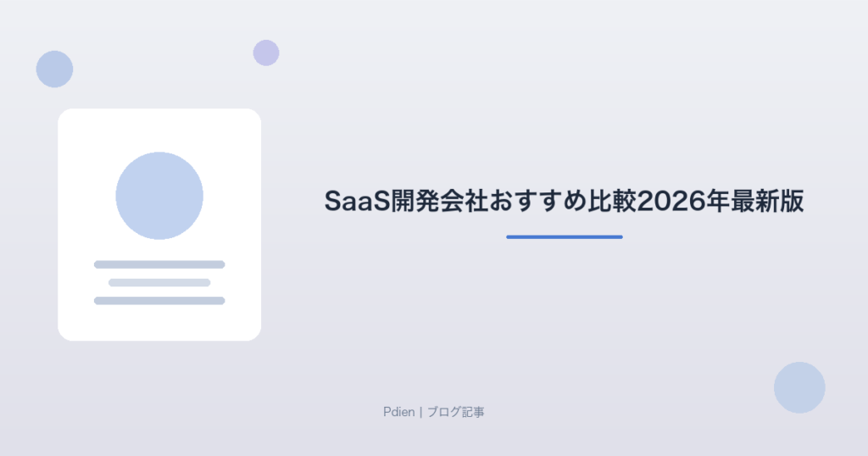This screenshot has width=868, height=456.
Task: Click "会社" in the headline
Action: pos(464,201)
